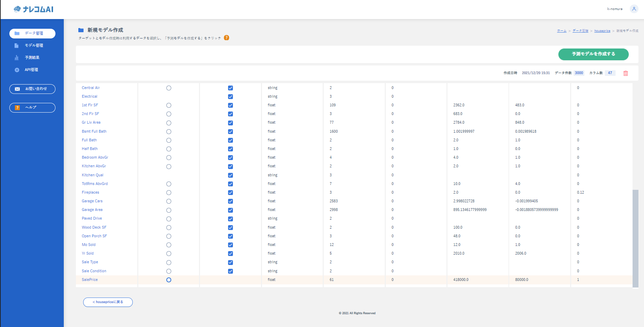
Task: Click the k-nomura username text
Action: coord(615,9)
